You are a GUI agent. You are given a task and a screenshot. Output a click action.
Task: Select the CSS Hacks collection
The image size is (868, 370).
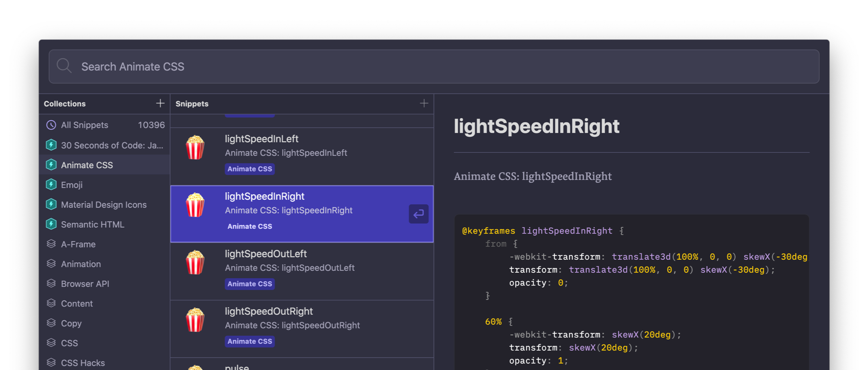(83, 363)
